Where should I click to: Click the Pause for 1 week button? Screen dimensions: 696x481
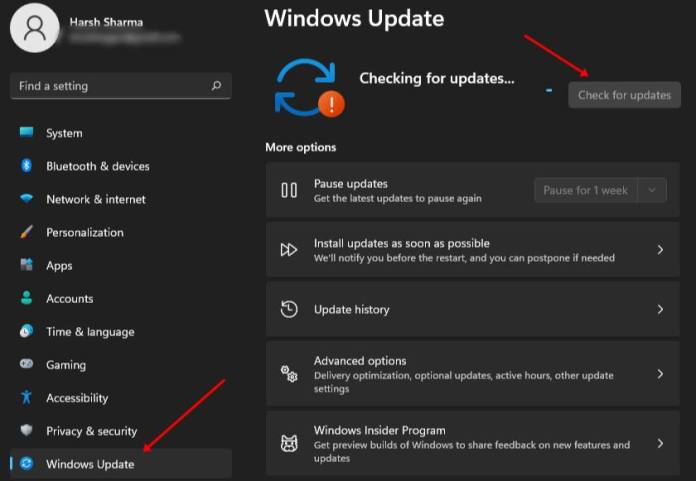[585, 190]
